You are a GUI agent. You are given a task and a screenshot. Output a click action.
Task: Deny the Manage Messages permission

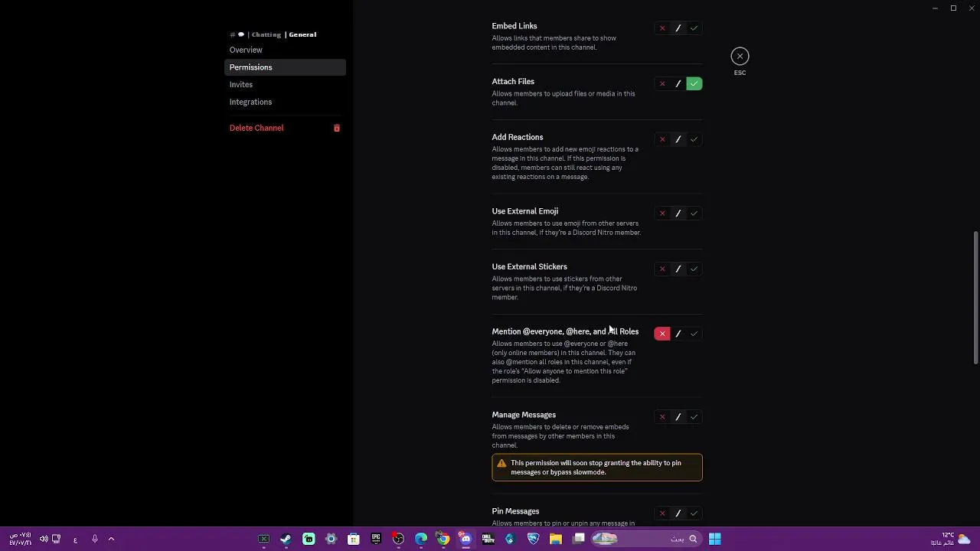[x=662, y=417]
